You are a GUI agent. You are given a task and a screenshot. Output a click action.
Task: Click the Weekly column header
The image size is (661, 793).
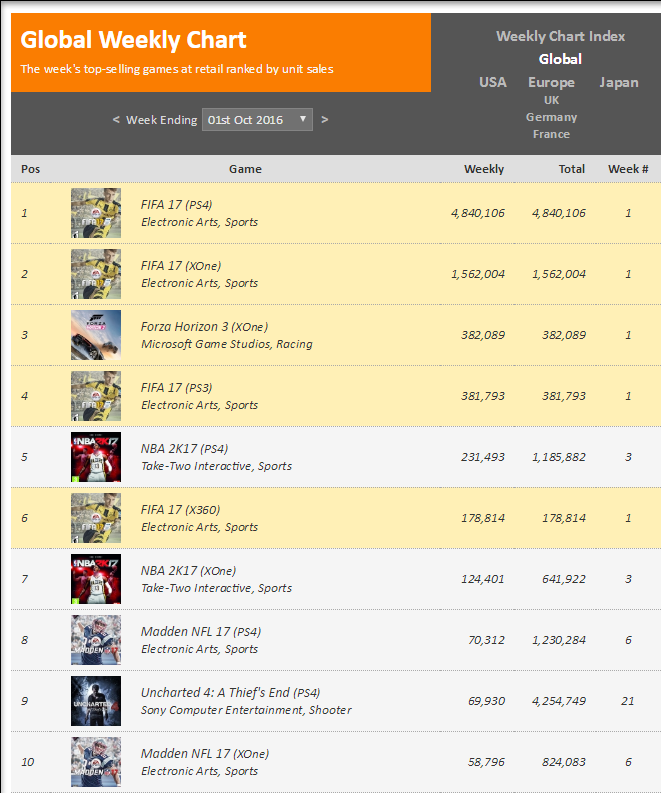(x=484, y=169)
